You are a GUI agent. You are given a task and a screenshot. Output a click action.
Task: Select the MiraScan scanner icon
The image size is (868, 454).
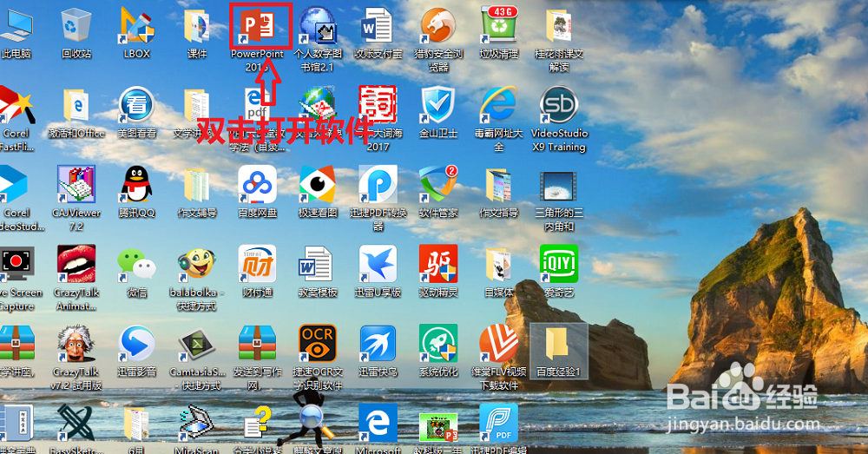pyautogui.click(x=196, y=423)
